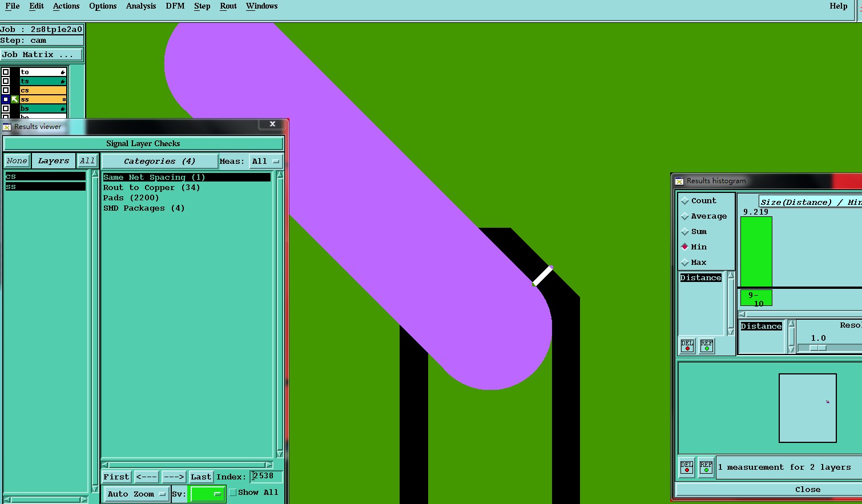
Task: Open the Windows menu
Action: coord(262,6)
